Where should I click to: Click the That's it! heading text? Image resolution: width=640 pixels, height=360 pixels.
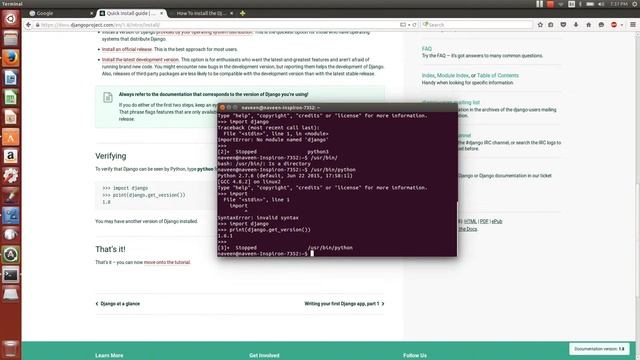point(110,249)
